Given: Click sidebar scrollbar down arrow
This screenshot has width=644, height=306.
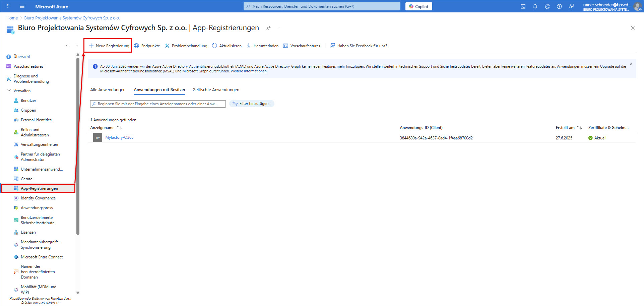Looking at the screenshot, I should 78,293.
